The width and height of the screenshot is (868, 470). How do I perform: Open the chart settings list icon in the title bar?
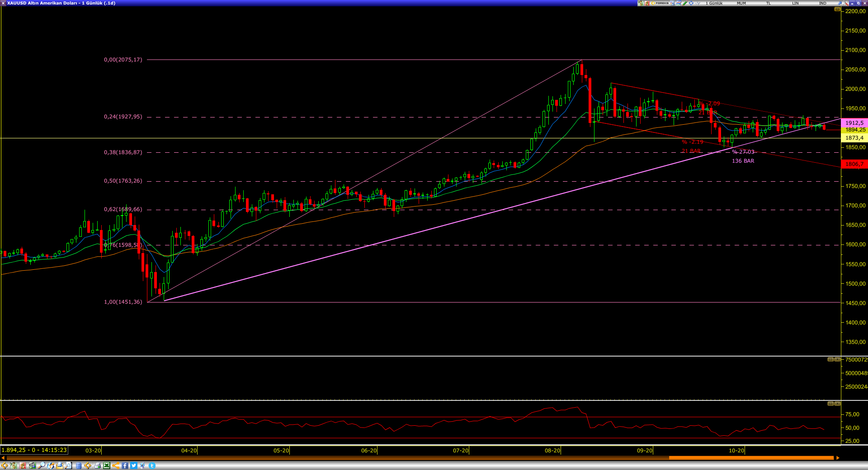[x=672, y=3]
